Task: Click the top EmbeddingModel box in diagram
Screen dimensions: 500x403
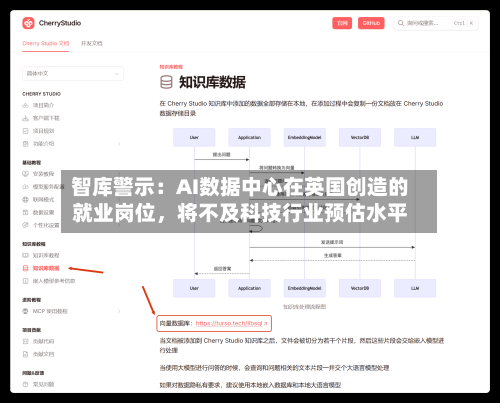Action: (x=304, y=137)
